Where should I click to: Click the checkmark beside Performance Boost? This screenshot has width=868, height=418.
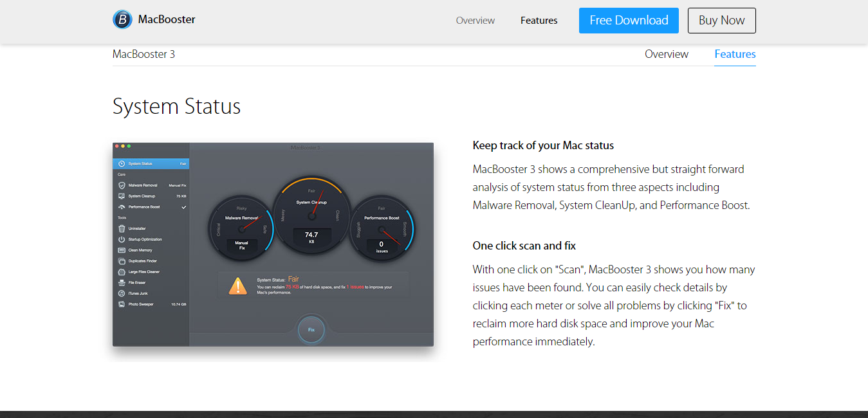(x=184, y=207)
